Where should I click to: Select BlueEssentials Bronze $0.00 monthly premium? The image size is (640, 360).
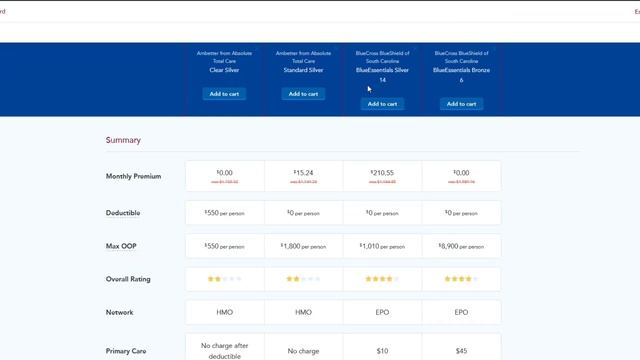[x=461, y=173]
